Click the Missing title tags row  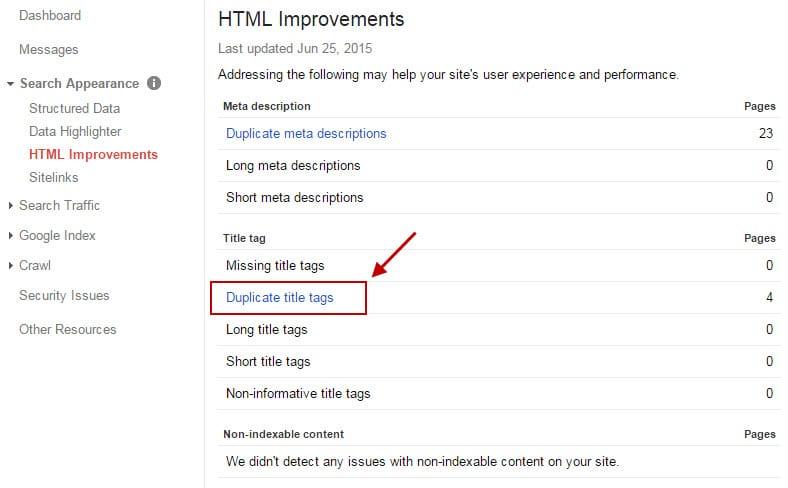[499, 265]
